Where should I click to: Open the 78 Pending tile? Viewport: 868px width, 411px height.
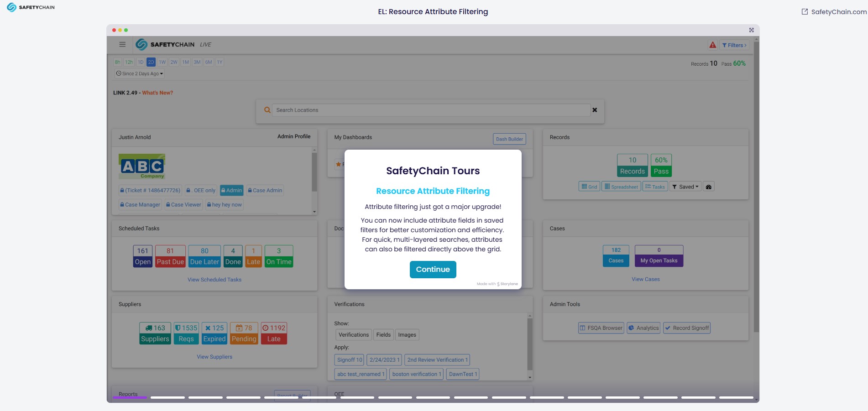244,333
